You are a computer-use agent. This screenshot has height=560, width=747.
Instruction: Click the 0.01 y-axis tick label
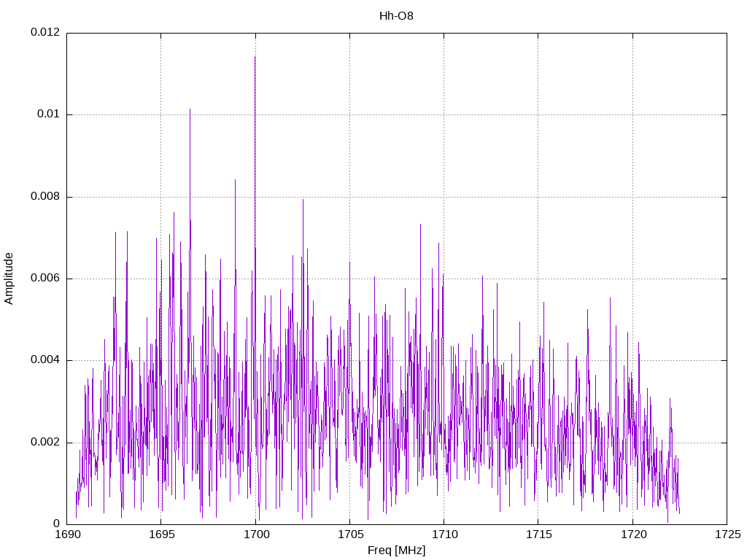point(49,114)
